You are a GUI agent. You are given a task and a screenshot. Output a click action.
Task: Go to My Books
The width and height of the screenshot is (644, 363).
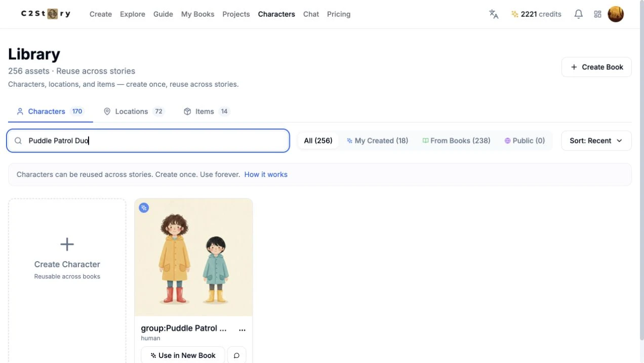point(197,14)
